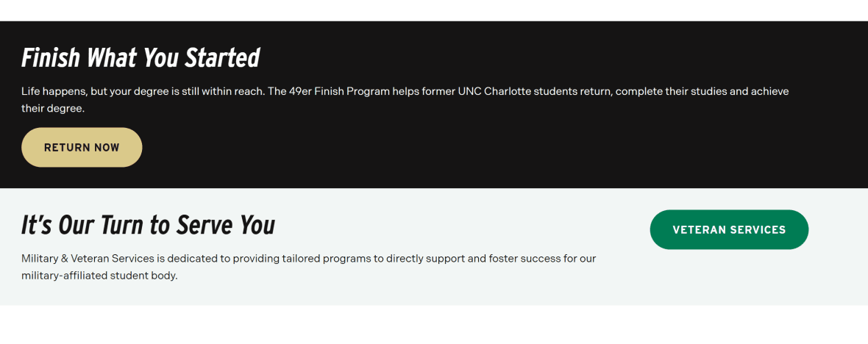Select the "Finish What You Started" heading
868x344 pixels.
pos(140,58)
